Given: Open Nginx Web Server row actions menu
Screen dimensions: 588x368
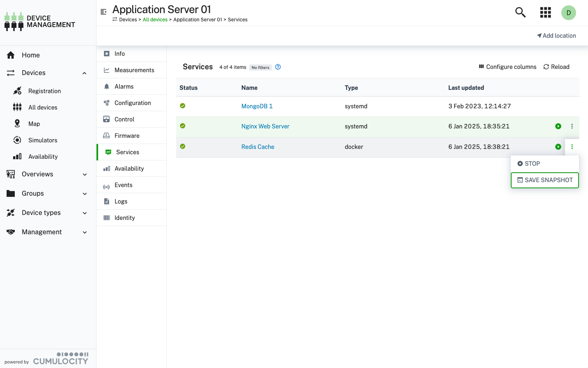Looking at the screenshot, I should click(572, 126).
